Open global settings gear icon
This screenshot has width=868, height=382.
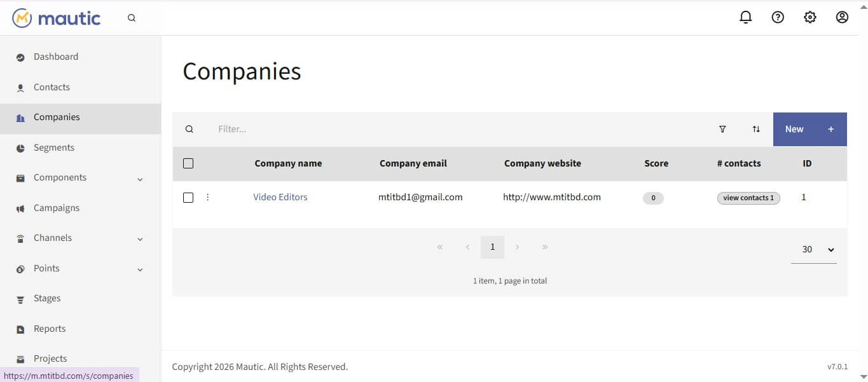(x=809, y=17)
